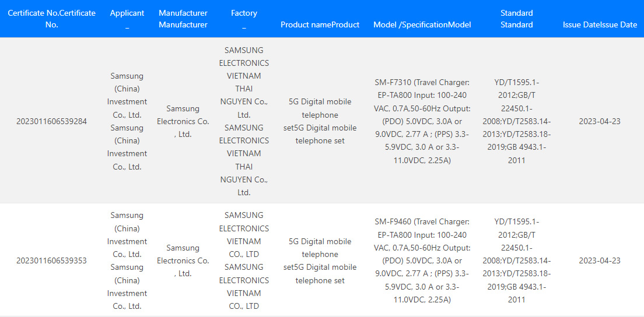Viewport: 644px width, 317px height.
Task: Select the Standard column header
Action: point(517,19)
